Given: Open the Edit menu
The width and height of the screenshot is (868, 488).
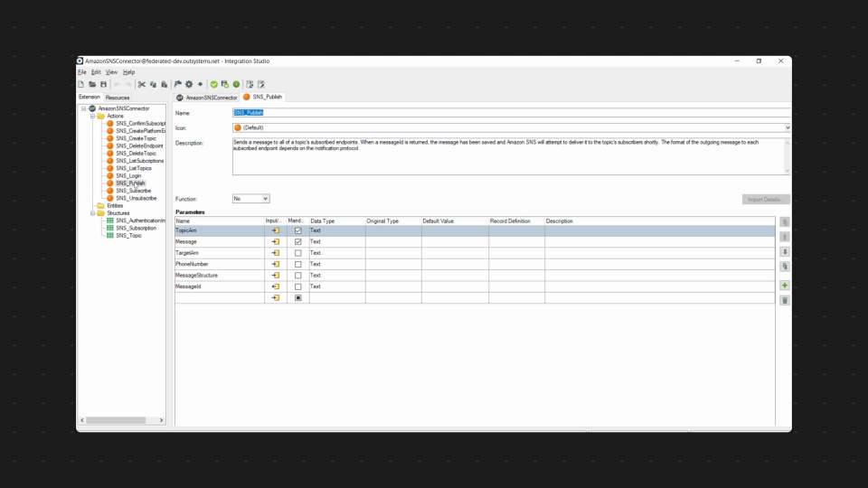Looking at the screenshot, I should coord(96,72).
